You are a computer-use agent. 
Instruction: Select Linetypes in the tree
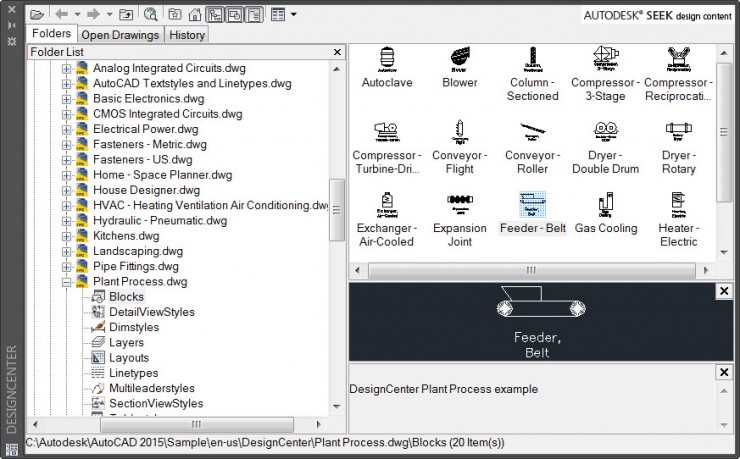coord(134,373)
